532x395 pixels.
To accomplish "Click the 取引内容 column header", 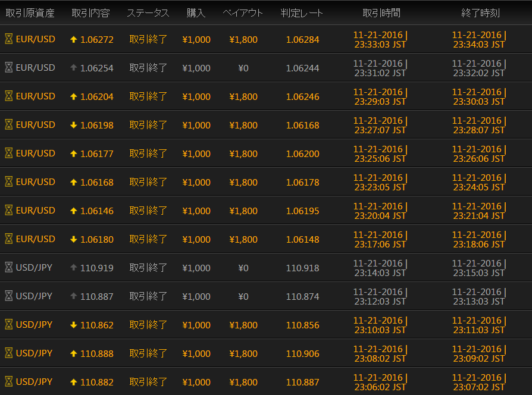I will (91, 13).
